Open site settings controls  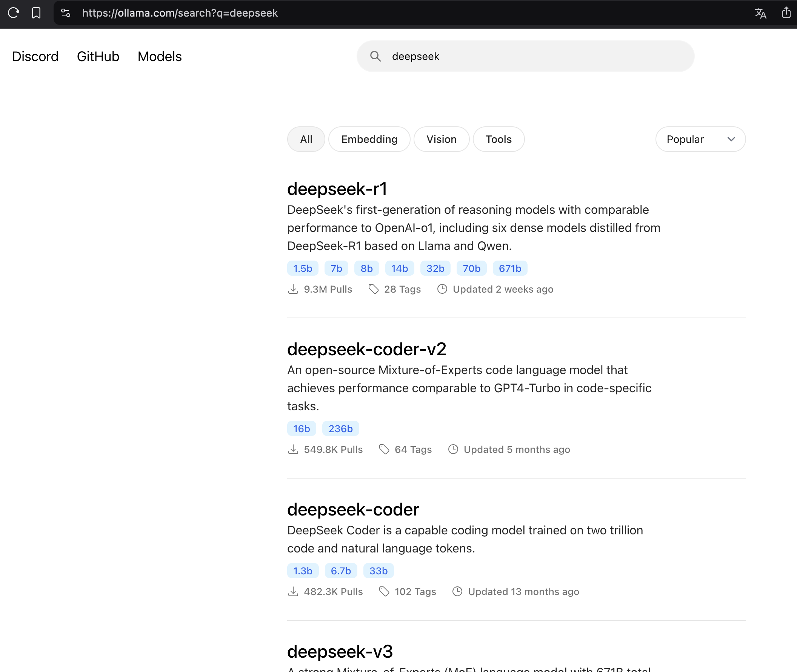[x=66, y=13]
